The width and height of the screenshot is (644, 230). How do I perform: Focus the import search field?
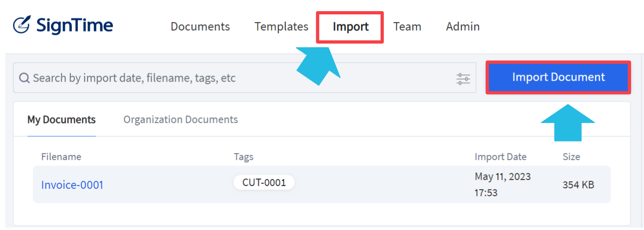pyautogui.click(x=244, y=78)
